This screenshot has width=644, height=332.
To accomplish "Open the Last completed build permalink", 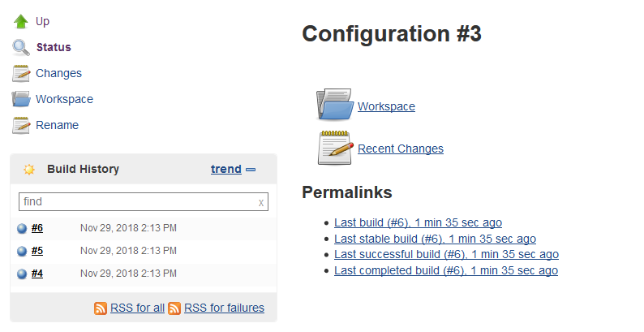I will [446, 270].
